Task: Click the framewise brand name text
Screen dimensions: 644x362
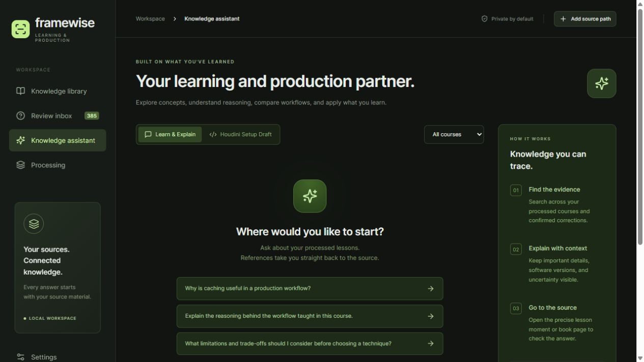Action: 65,23
